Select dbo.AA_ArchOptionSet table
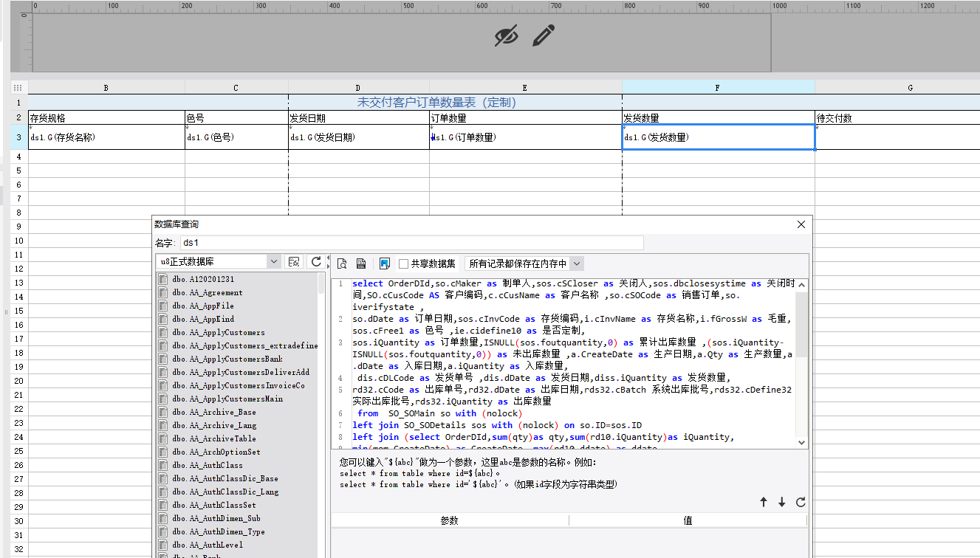The image size is (980, 558). click(216, 452)
